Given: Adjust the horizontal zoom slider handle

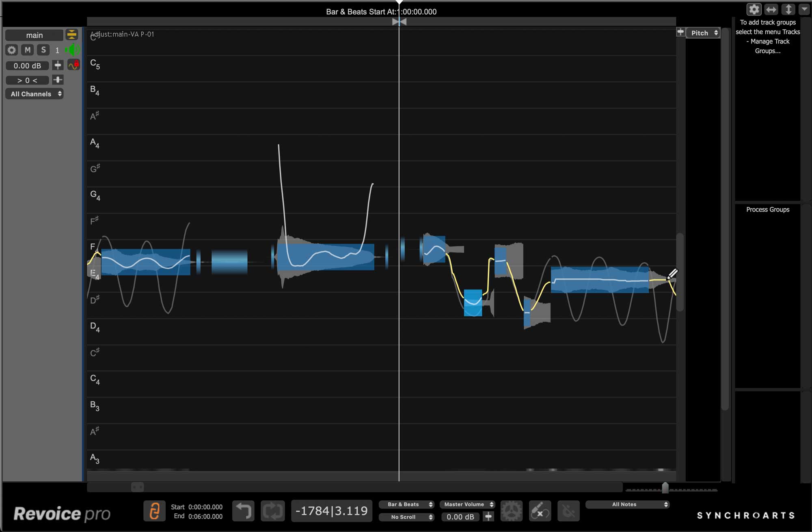Looking at the screenshot, I should coord(665,488).
